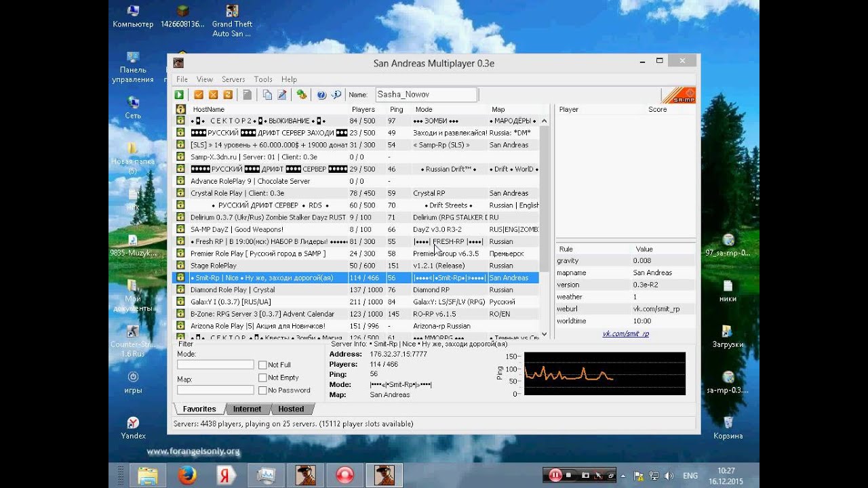Image resolution: width=868 pixels, height=488 pixels.
Task: Open Yandex browser from the taskbar
Action: (x=226, y=476)
